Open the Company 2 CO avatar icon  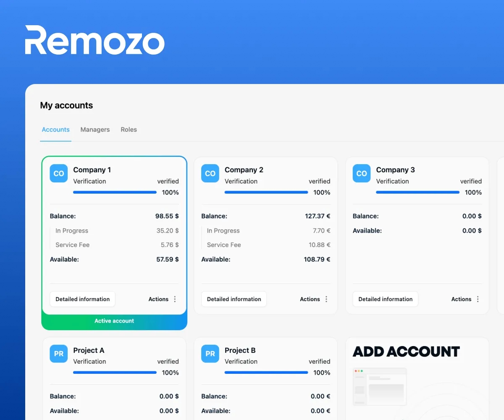coord(210,173)
